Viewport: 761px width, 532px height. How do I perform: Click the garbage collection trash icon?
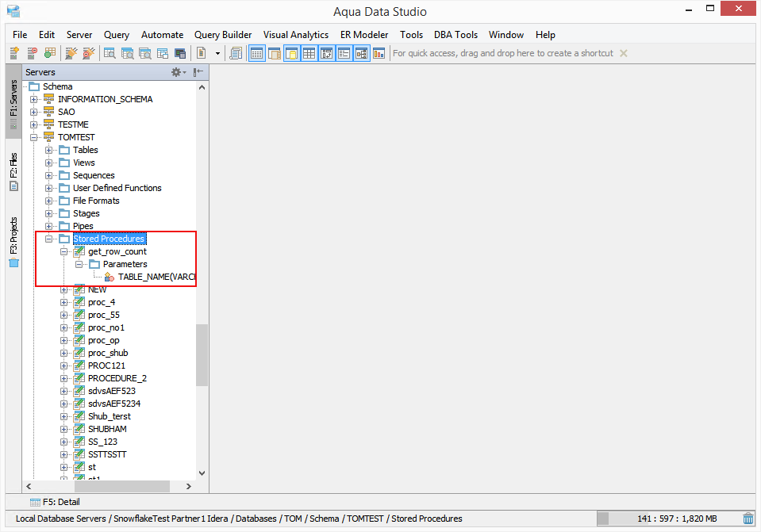[x=748, y=519]
